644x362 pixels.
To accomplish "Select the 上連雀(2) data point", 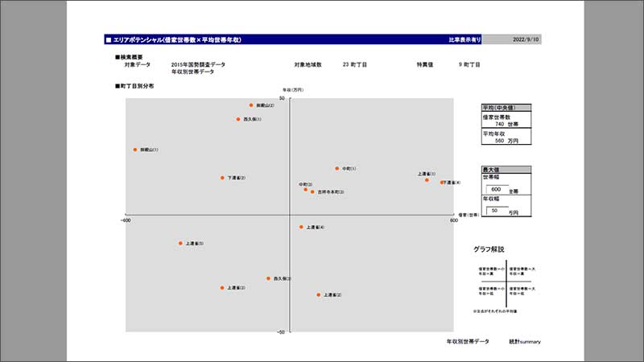I will tap(318, 294).
